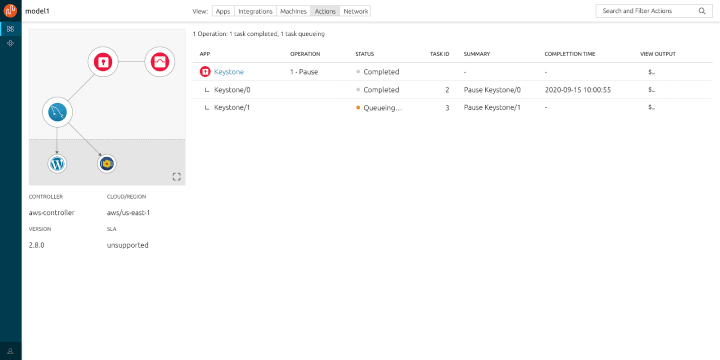The width and height of the screenshot is (720, 360).
Task: Click the OPERATION column header
Action: (x=305, y=54)
